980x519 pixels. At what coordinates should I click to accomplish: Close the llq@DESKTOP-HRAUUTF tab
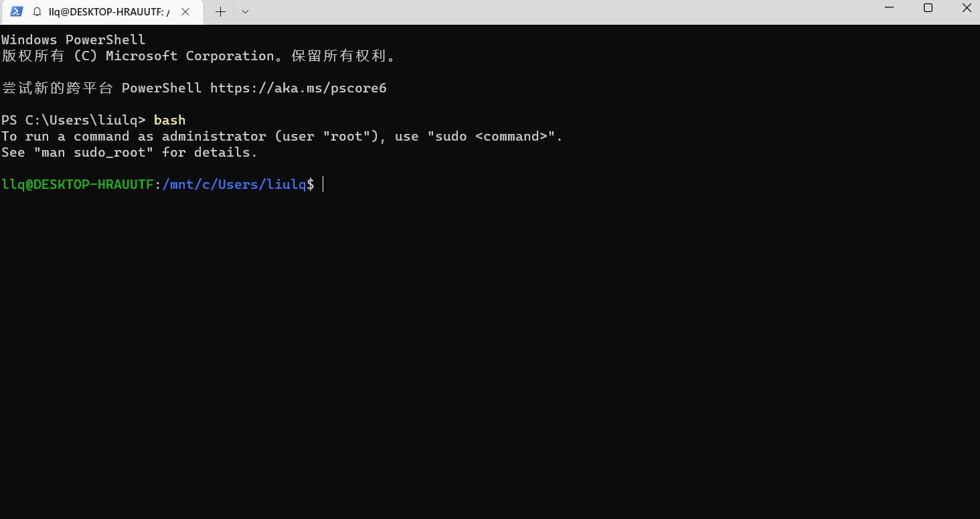coord(185,12)
